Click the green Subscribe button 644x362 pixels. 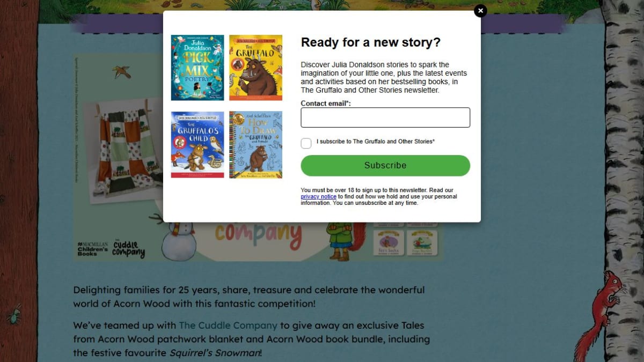[385, 166]
